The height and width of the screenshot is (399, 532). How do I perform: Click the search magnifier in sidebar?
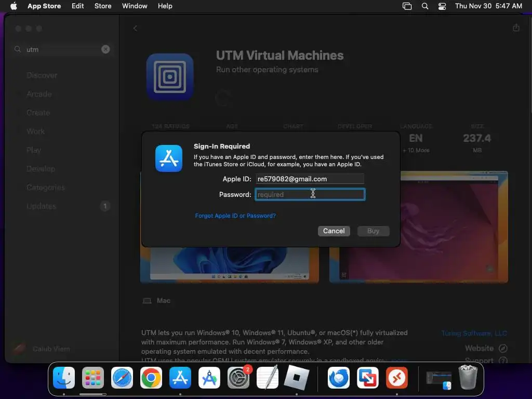coord(18,49)
